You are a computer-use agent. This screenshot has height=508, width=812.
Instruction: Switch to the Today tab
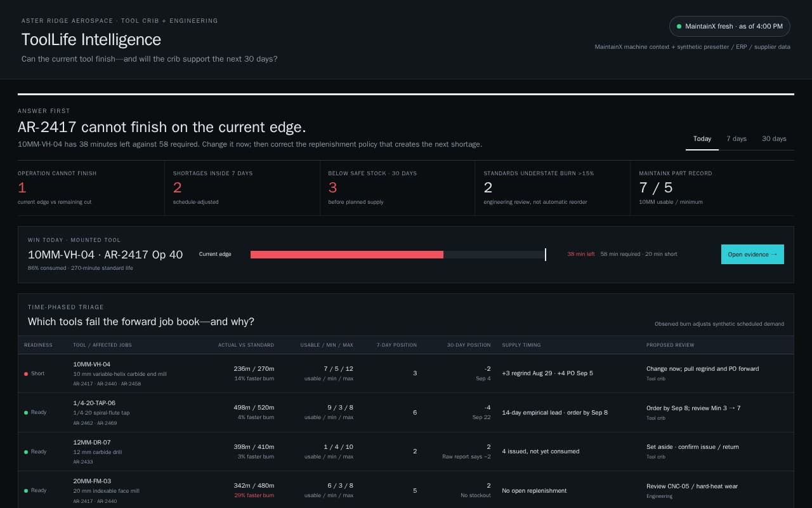[702, 138]
